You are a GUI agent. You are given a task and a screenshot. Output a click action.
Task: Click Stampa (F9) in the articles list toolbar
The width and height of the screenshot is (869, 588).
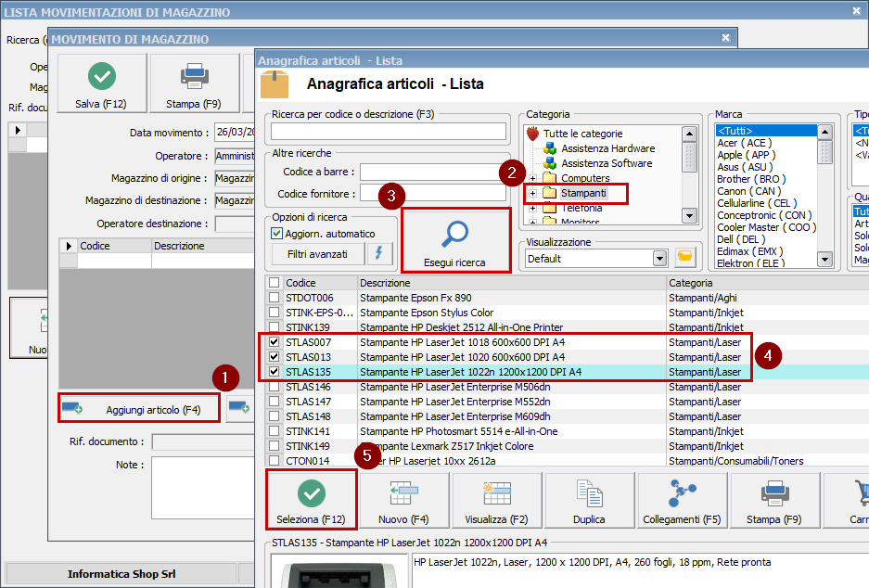[x=774, y=499]
